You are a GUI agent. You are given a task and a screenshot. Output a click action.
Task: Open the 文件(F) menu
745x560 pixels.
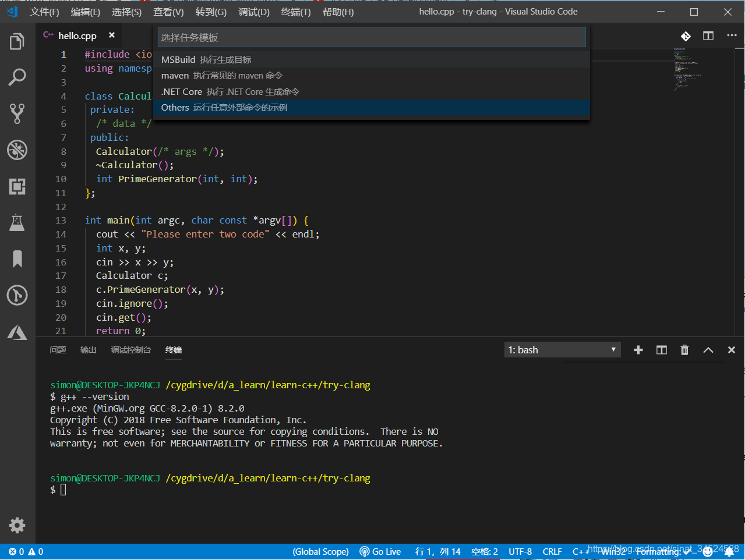pyautogui.click(x=45, y=12)
